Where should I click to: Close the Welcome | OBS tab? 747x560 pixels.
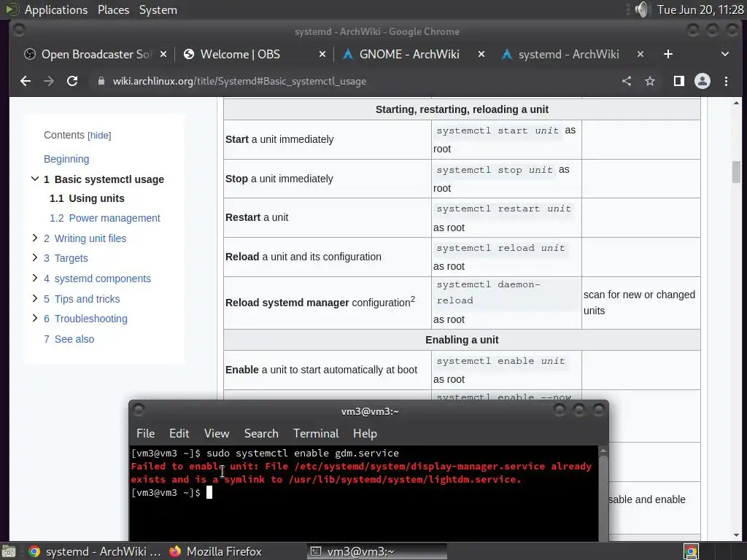pos(322,54)
